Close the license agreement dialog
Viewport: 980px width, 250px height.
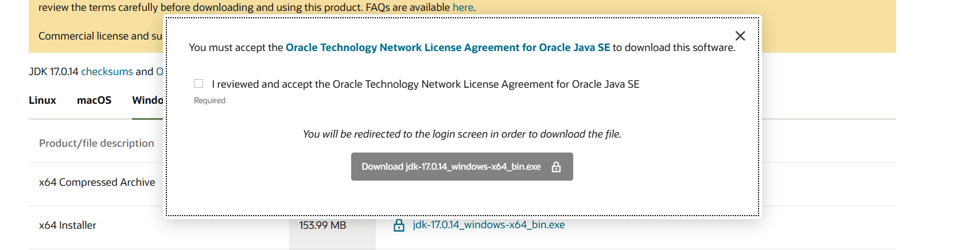pos(740,36)
